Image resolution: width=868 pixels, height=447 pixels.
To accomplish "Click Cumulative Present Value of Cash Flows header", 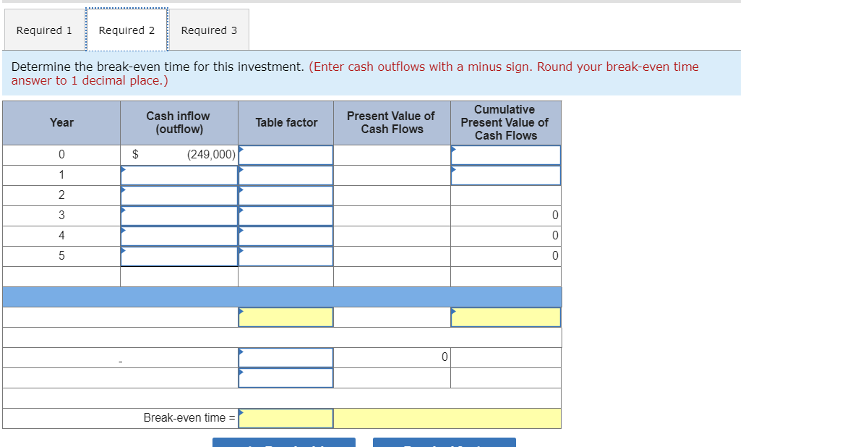I will [505, 123].
